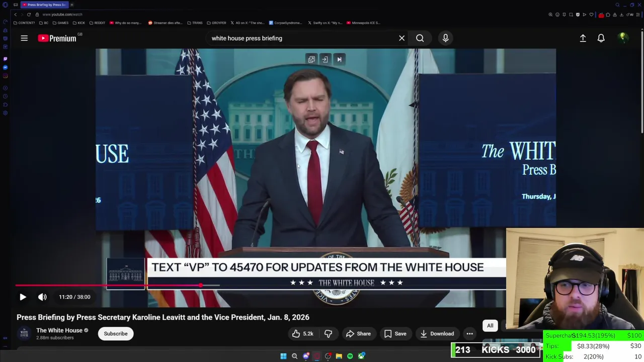644x362 pixels.
Task: Clear the search box with X
Action: [x=401, y=38]
